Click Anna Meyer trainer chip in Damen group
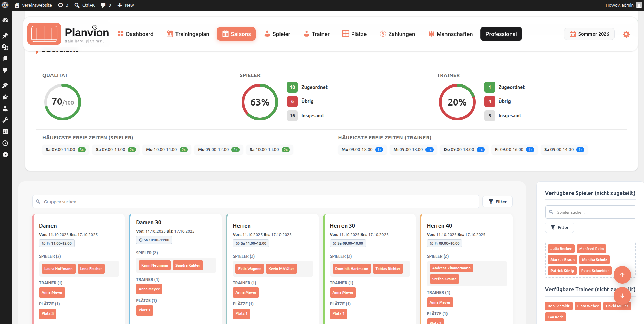The height and width of the screenshot is (324, 644). coord(52,292)
